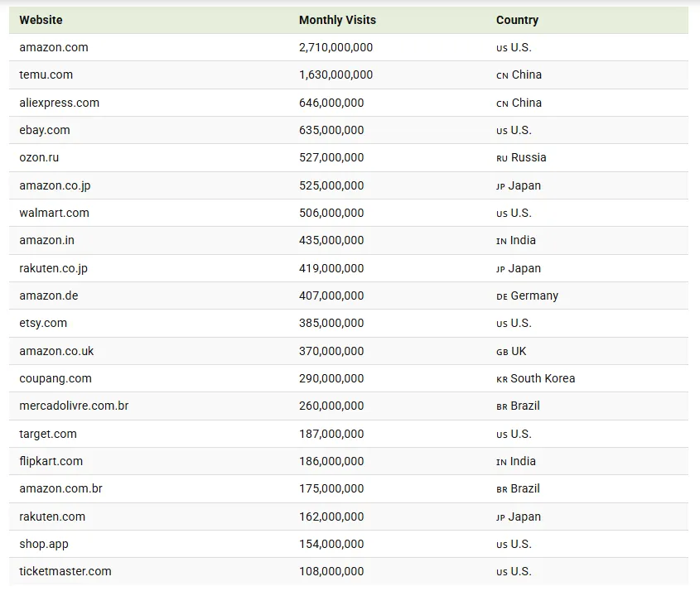This screenshot has height=591, width=700.
Task: Click the Country column header
Action: pyautogui.click(x=517, y=20)
